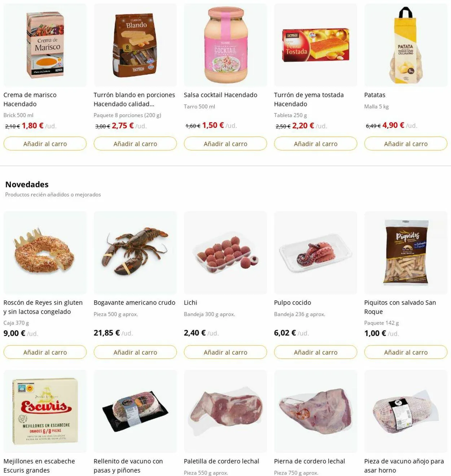The height and width of the screenshot is (476, 451).
Task: Open the Pulpo cocido product title
Action: 293,303
